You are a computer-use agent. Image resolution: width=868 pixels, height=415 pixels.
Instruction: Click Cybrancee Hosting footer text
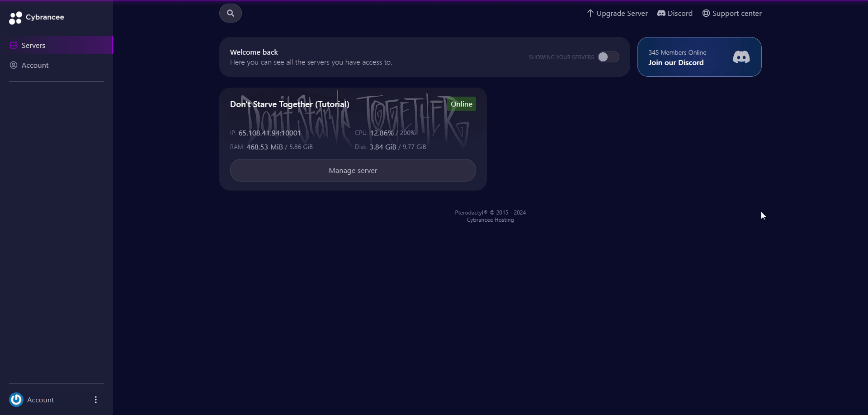(x=491, y=220)
